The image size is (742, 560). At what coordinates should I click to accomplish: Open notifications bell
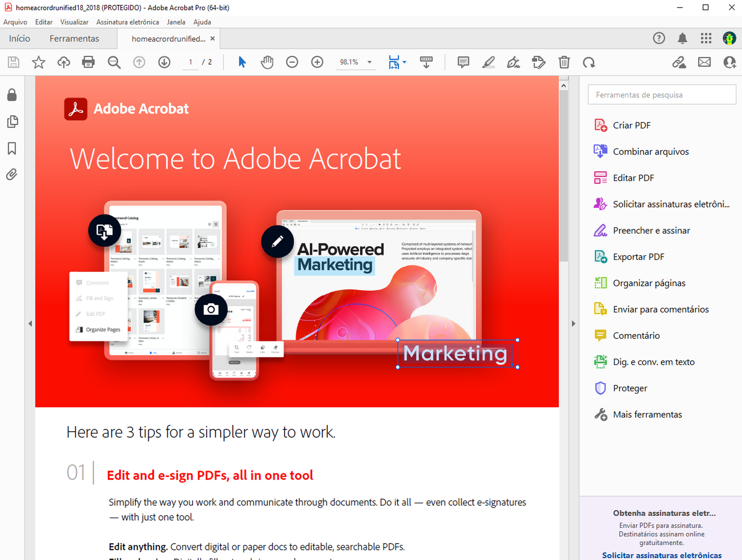[x=682, y=38]
